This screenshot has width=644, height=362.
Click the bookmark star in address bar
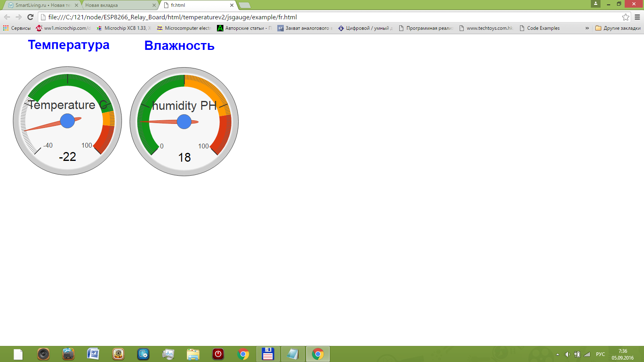click(625, 17)
